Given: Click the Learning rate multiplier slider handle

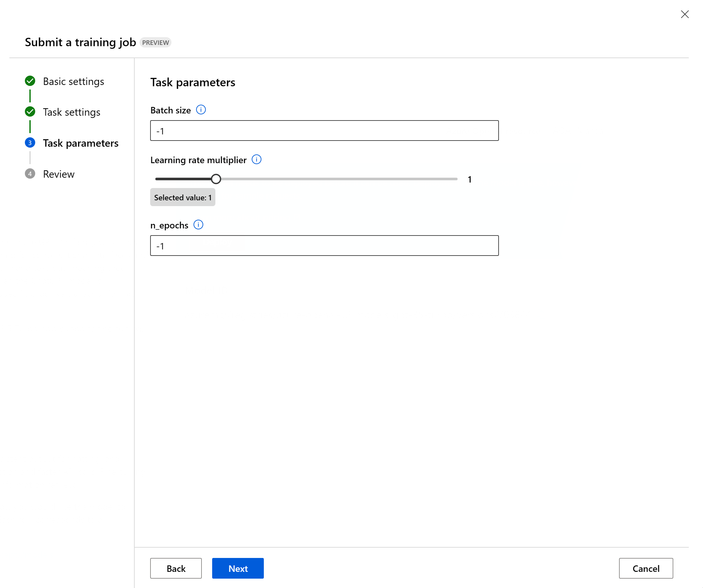Looking at the screenshot, I should pos(216,179).
